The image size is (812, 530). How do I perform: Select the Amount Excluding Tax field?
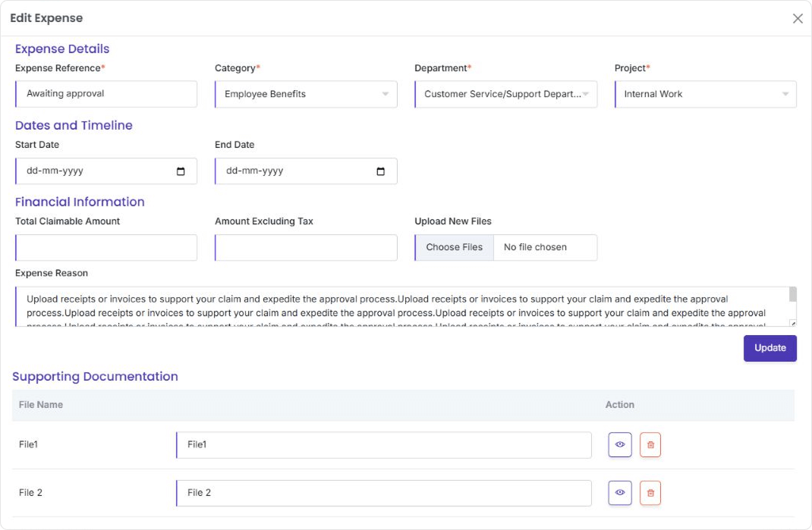306,248
